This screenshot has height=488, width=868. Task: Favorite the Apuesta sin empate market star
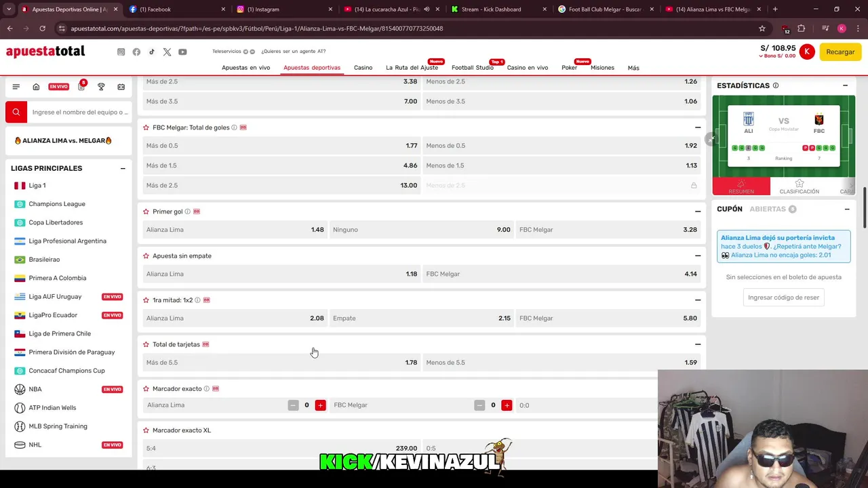(x=146, y=256)
